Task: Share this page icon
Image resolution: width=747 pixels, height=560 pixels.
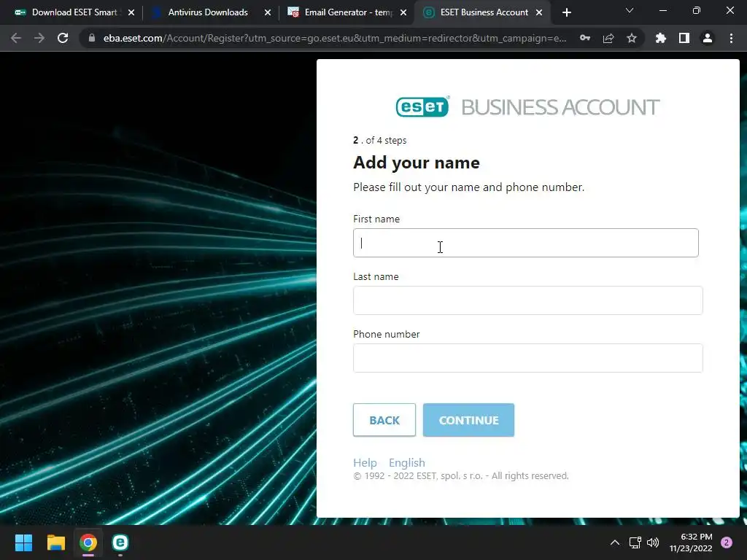Action: click(x=608, y=38)
